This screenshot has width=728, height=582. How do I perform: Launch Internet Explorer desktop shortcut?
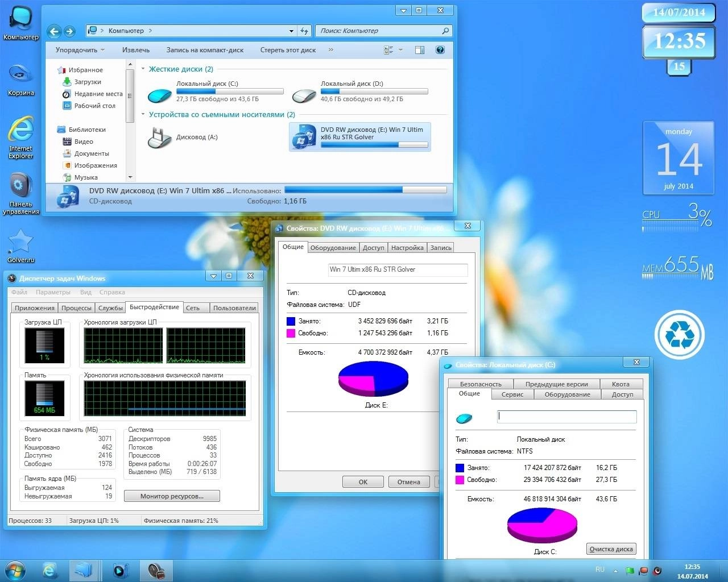(x=21, y=136)
